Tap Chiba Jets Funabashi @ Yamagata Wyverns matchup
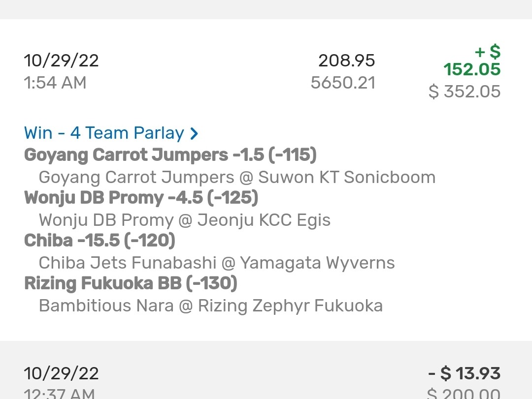 pos(217,263)
